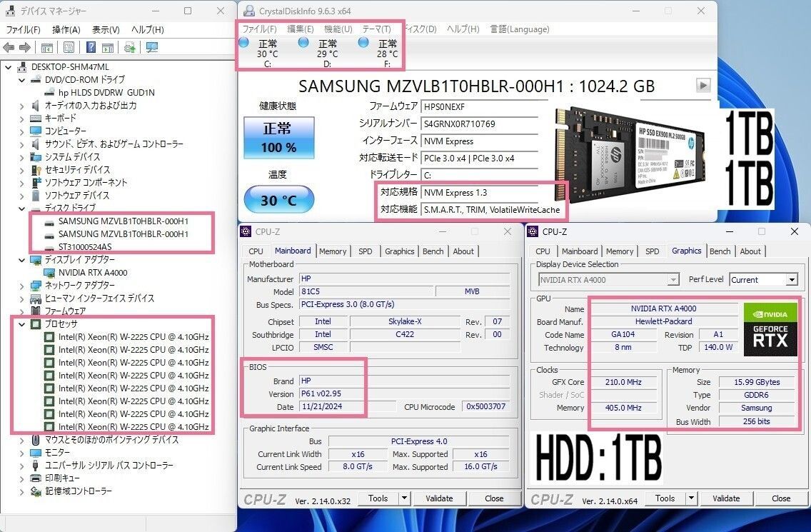
Task: Click the next disk arrow button in CrystalDiskInfo
Action: (703, 86)
